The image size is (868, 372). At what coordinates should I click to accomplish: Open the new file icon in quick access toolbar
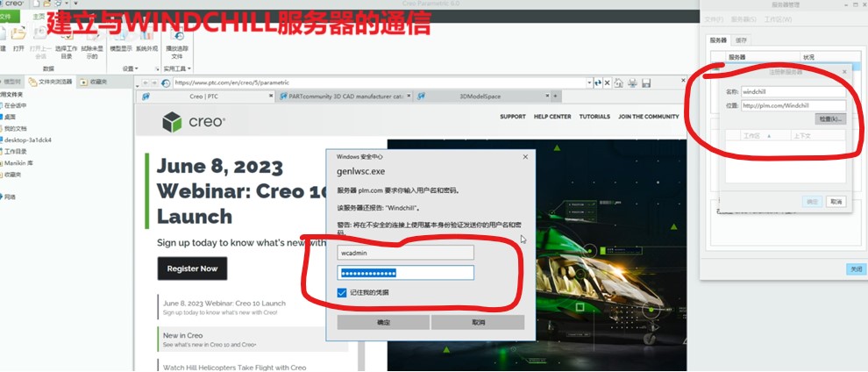coord(37,4)
